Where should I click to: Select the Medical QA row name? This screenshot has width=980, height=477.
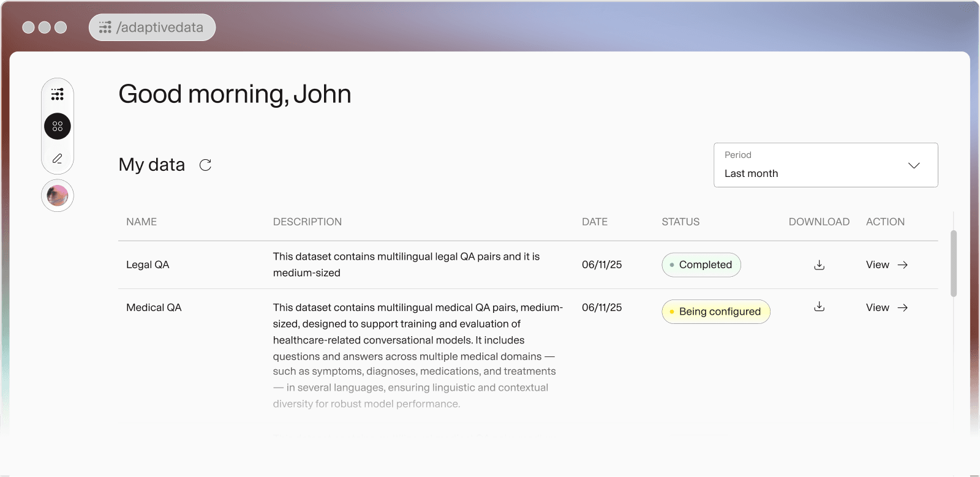[x=154, y=307]
